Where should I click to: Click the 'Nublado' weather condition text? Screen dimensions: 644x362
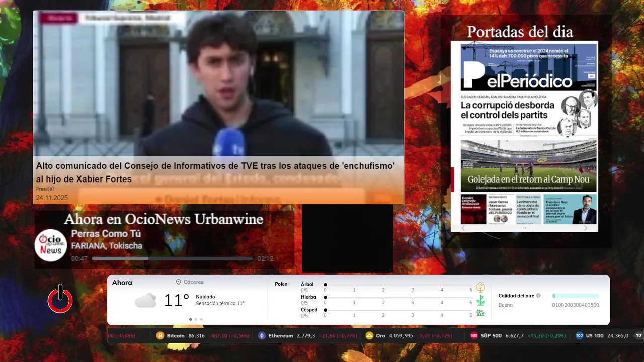(205, 297)
